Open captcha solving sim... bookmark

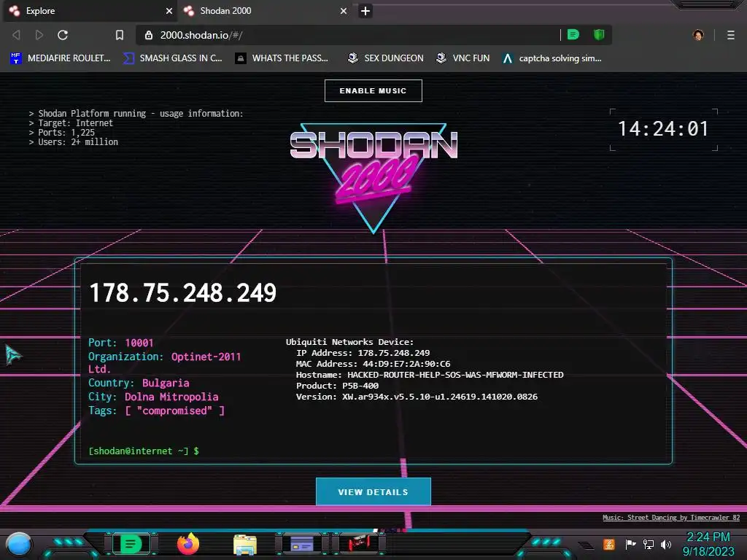552,58
